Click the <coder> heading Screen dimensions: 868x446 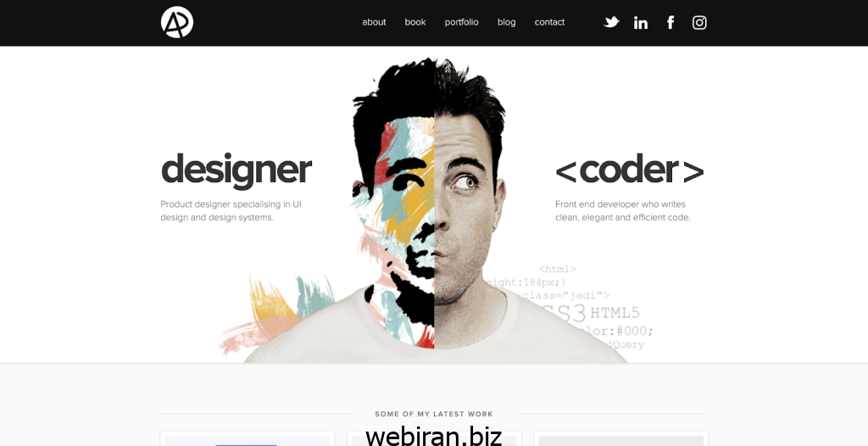(630, 170)
